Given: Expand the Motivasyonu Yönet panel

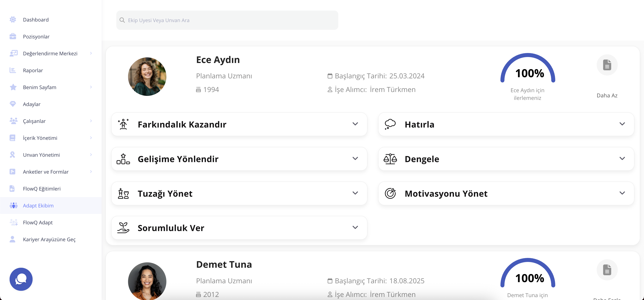Looking at the screenshot, I should tap(622, 193).
